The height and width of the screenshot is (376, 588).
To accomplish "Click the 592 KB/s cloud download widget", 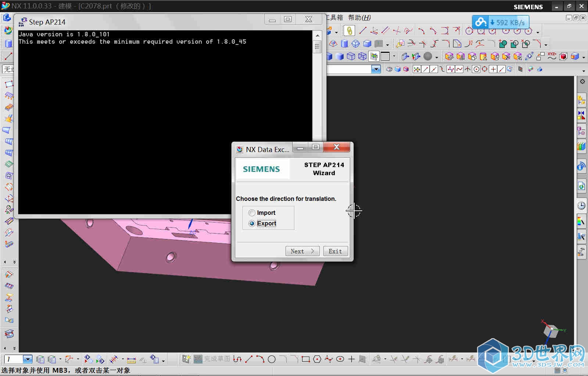I will [500, 22].
